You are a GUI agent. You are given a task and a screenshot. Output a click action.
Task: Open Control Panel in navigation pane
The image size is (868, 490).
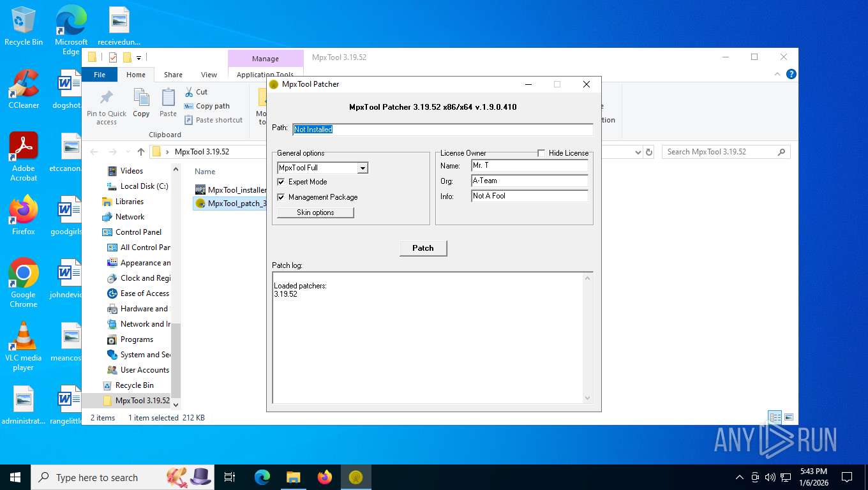(138, 232)
